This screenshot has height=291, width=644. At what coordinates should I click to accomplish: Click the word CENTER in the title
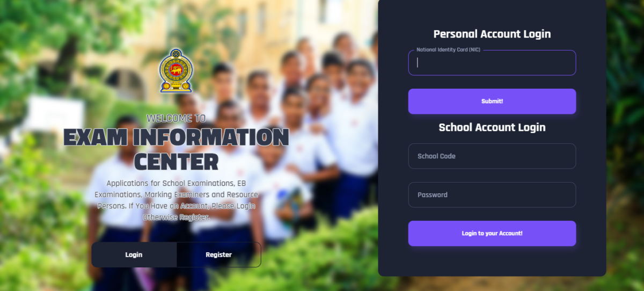(x=176, y=161)
